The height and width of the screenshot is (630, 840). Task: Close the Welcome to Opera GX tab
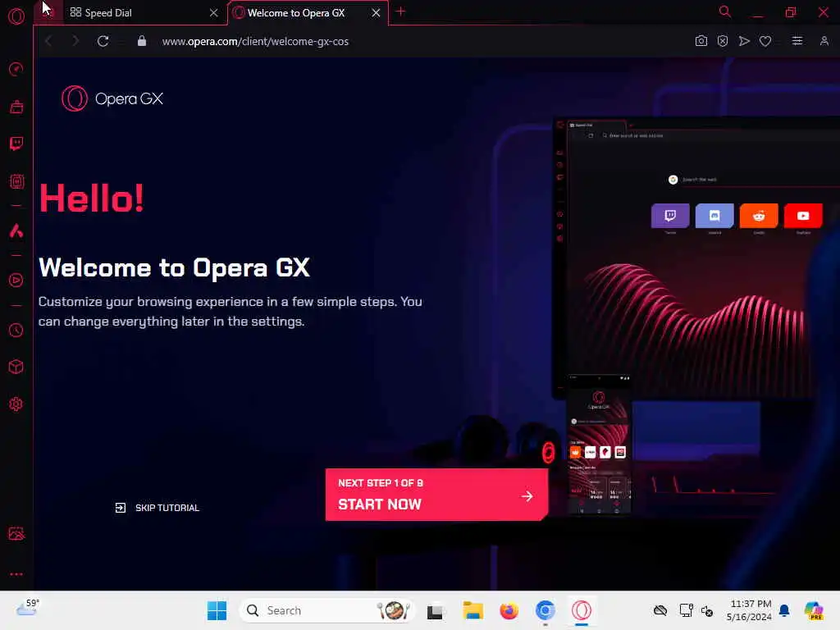(x=376, y=13)
